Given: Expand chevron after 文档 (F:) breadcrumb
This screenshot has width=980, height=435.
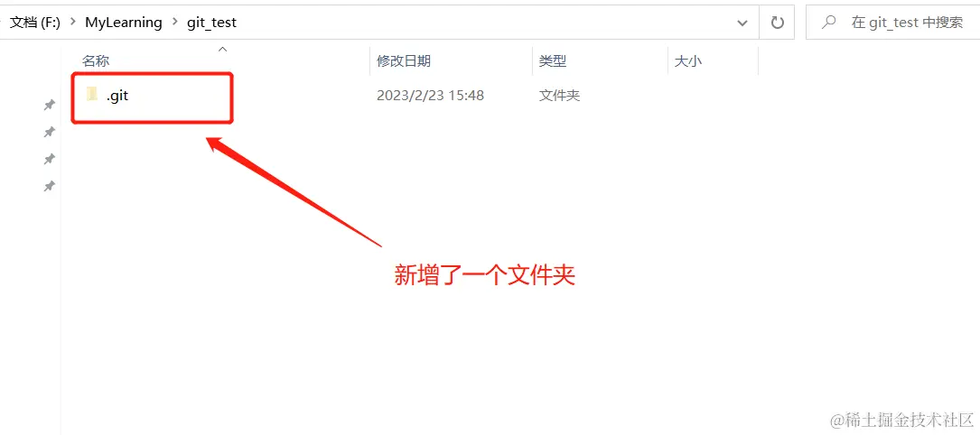Looking at the screenshot, I should pyautogui.click(x=73, y=23).
